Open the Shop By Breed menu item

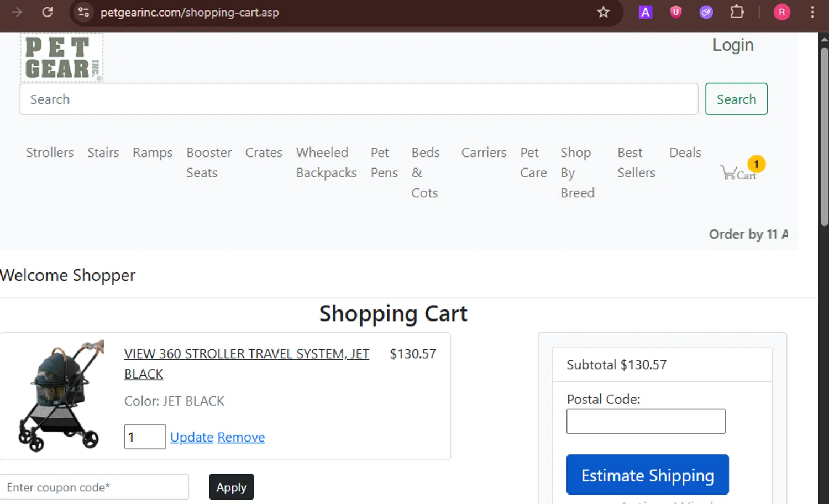click(x=578, y=172)
